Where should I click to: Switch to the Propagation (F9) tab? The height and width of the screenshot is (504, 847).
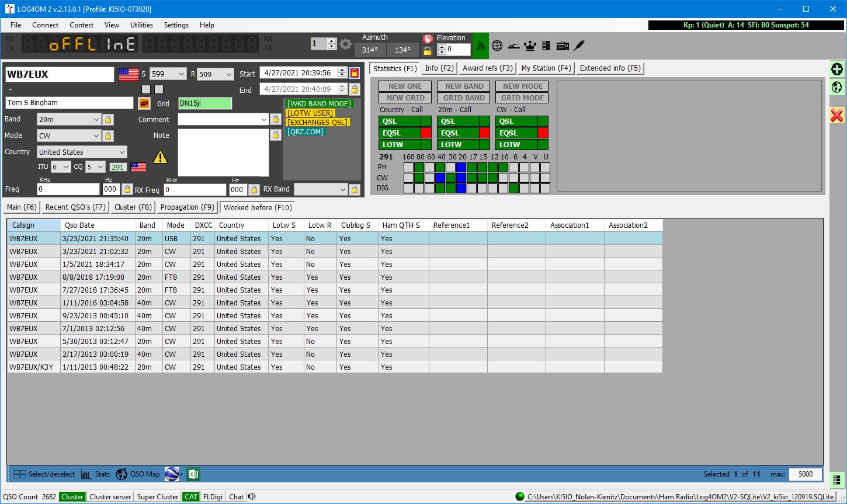coord(188,207)
